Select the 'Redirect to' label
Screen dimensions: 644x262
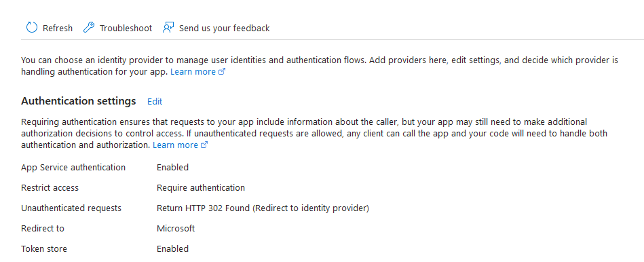(x=43, y=228)
